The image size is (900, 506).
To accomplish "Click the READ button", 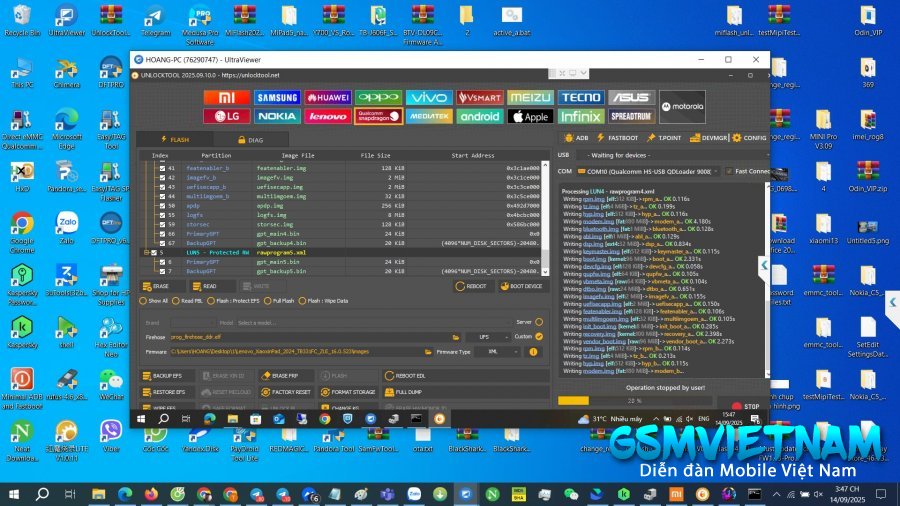I will pyautogui.click(x=212, y=286).
